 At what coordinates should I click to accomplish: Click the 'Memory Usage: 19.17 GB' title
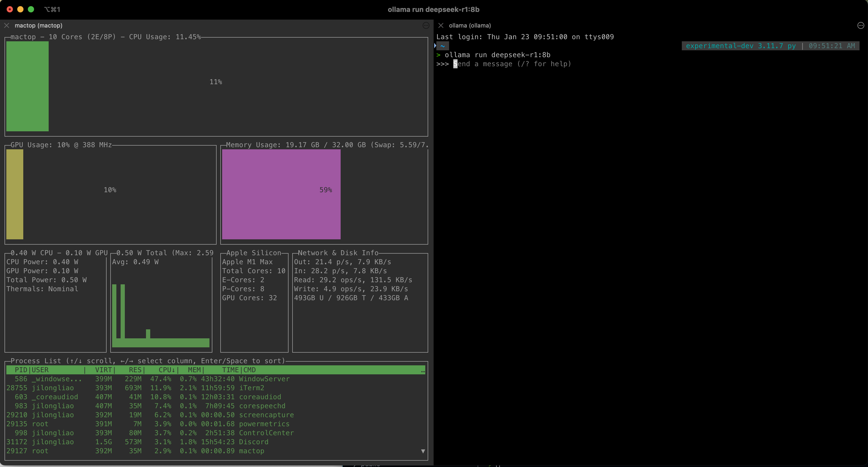tap(327, 145)
